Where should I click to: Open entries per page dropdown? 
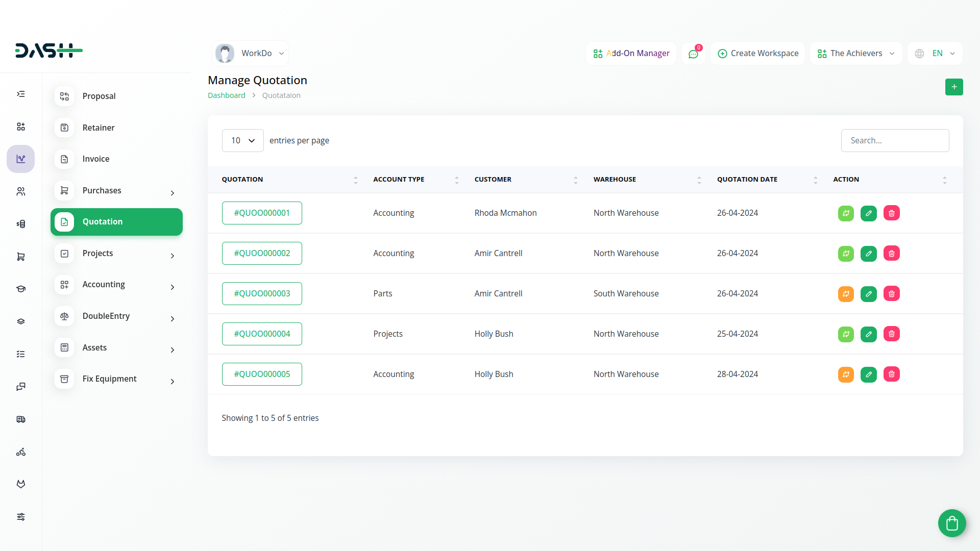pos(242,141)
